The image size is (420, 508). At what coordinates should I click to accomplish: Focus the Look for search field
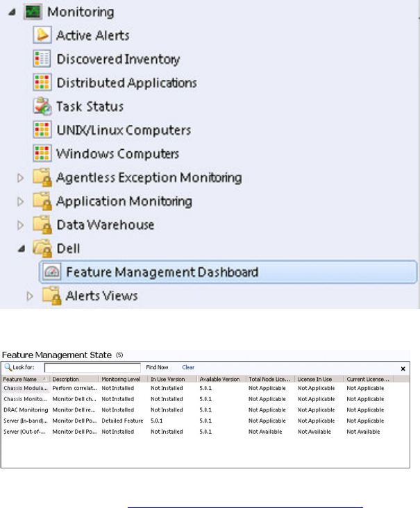point(93,367)
